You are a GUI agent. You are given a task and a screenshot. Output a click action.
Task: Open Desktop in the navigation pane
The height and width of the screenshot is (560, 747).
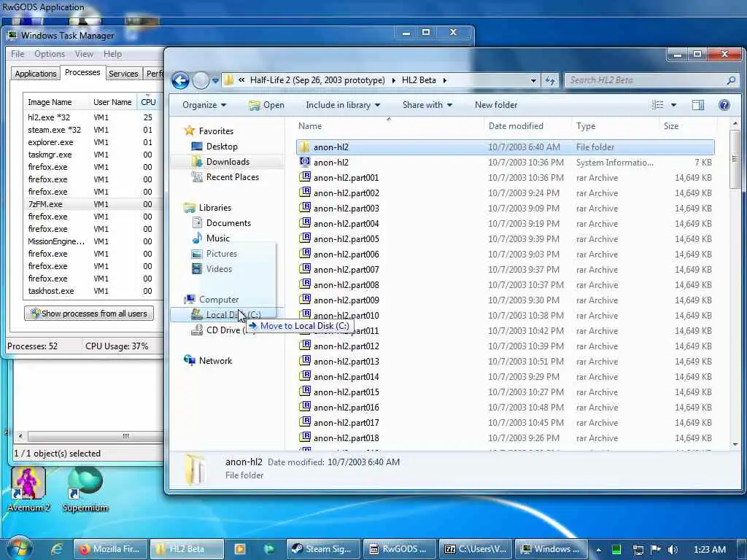click(x=222, y=146)
